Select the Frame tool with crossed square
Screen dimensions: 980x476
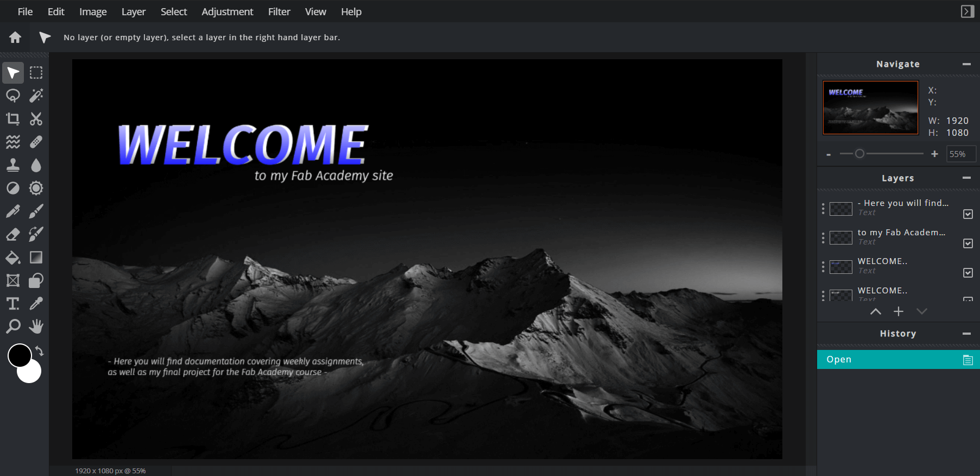click(13, 280)
